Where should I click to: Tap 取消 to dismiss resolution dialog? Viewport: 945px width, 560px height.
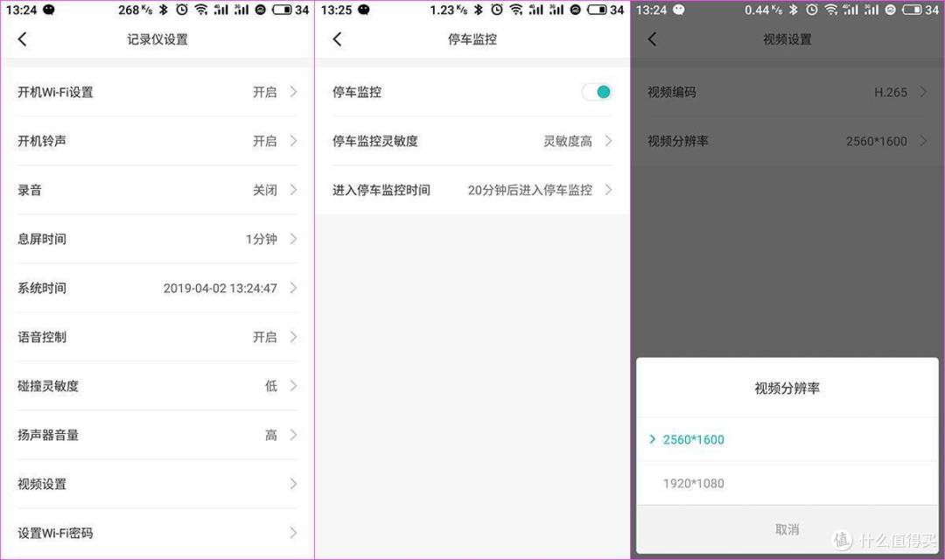click(x=787, y=529)
